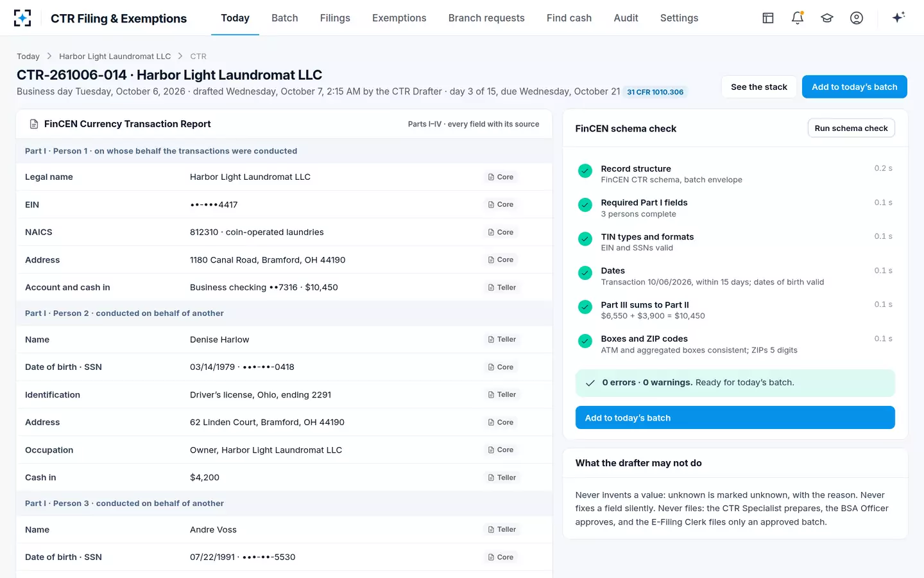
Task: Select the Find cash tab
Action: [x=569, y=18]
